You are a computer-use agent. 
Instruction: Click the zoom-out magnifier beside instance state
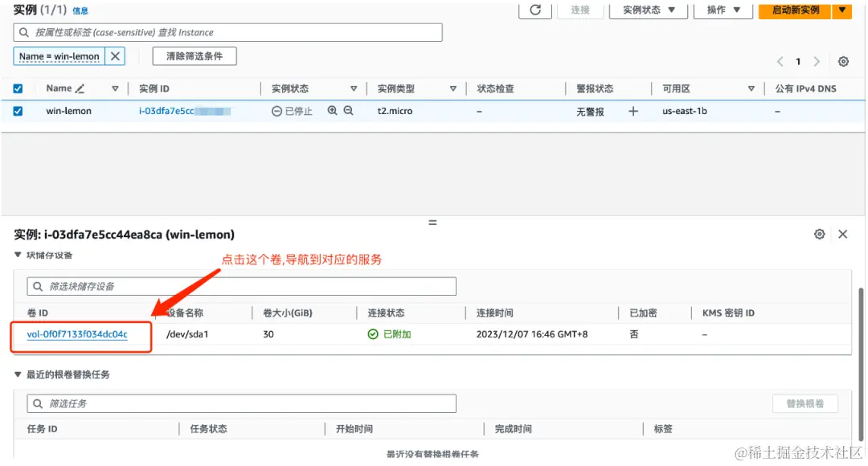347,111
